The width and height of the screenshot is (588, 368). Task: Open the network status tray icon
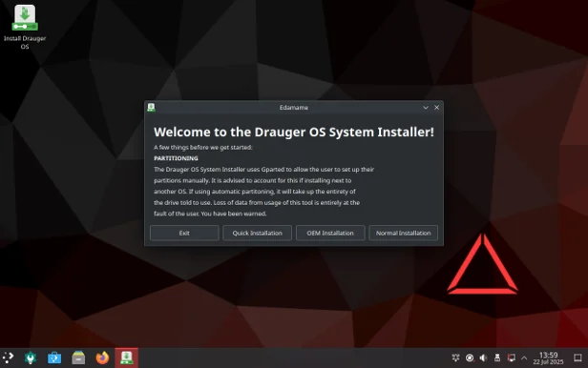[511, 358]
